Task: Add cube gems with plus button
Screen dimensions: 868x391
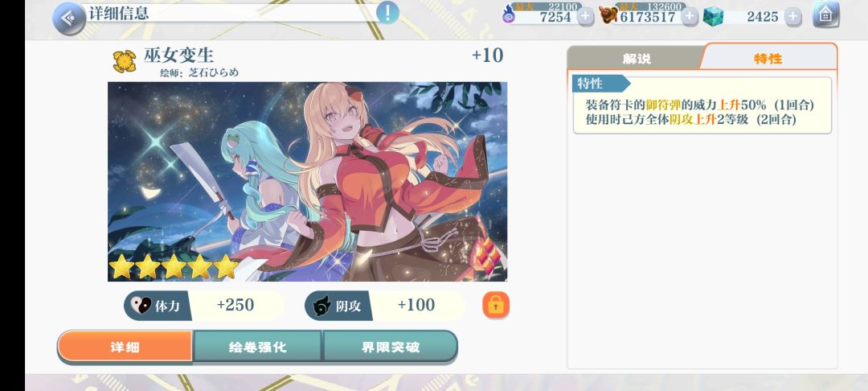Action: click(x=792, y=17)
